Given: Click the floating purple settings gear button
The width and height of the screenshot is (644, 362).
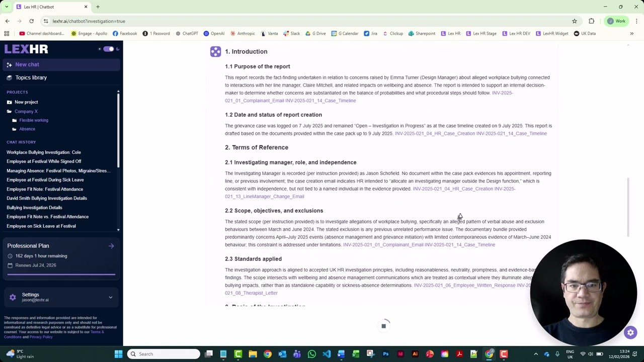Looking at the screenshot, I should tap(630, 332).
